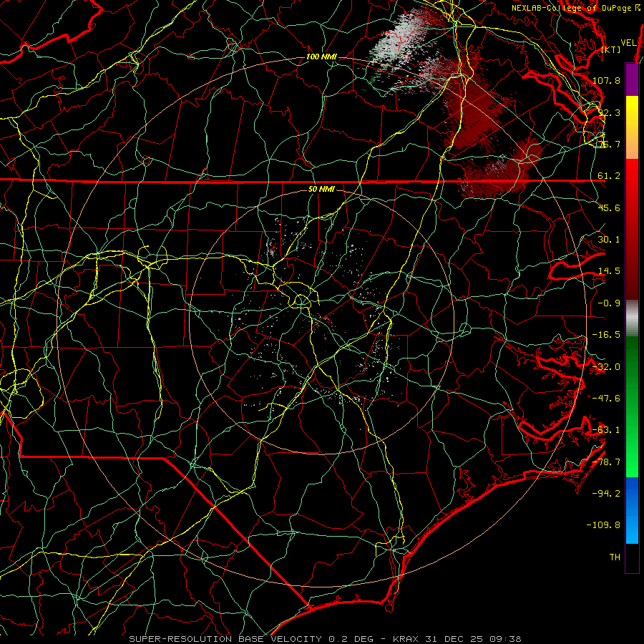Click the SUPER-RESOLUTION BASE VELOCITY caption text
This screenshot has height=644, width=644.
[225, 639]
